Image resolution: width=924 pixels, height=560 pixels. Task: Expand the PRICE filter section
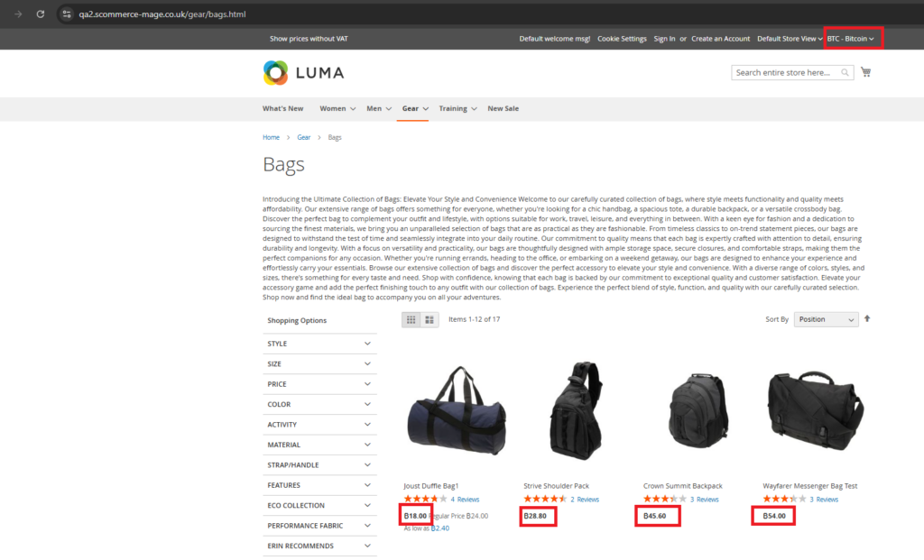pyautogui.click(x=319, y=384)
